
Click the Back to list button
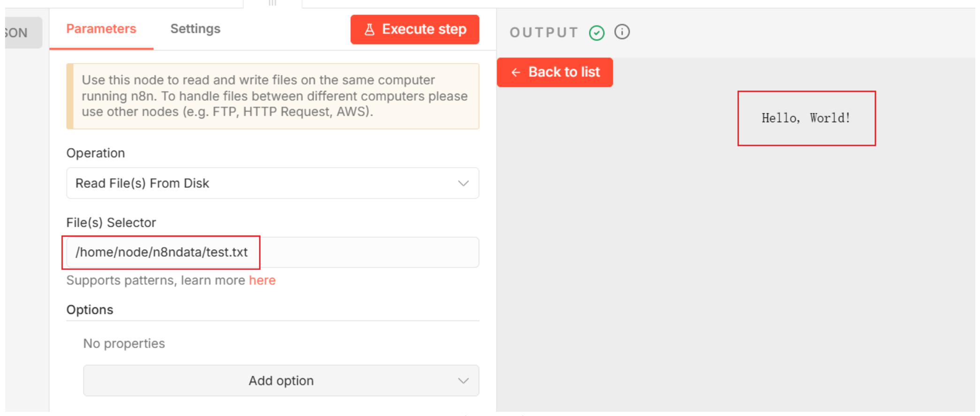(555, 72)
